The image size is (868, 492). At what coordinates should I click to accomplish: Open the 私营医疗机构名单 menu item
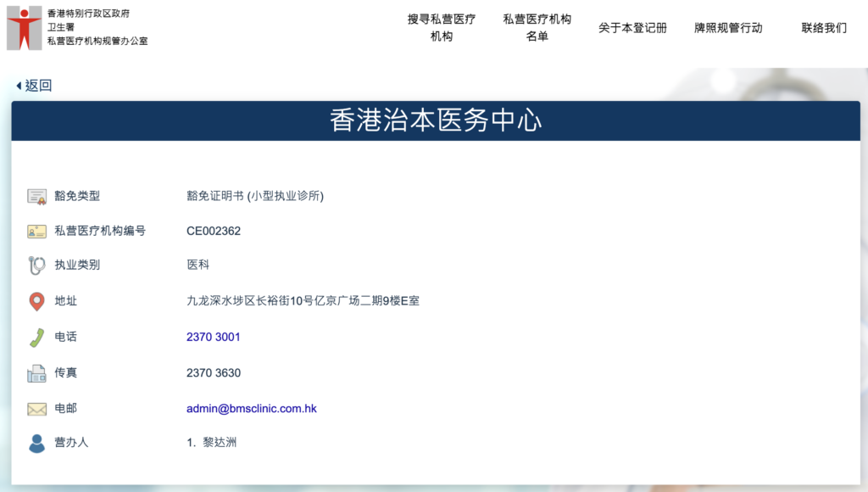[537, 27]
